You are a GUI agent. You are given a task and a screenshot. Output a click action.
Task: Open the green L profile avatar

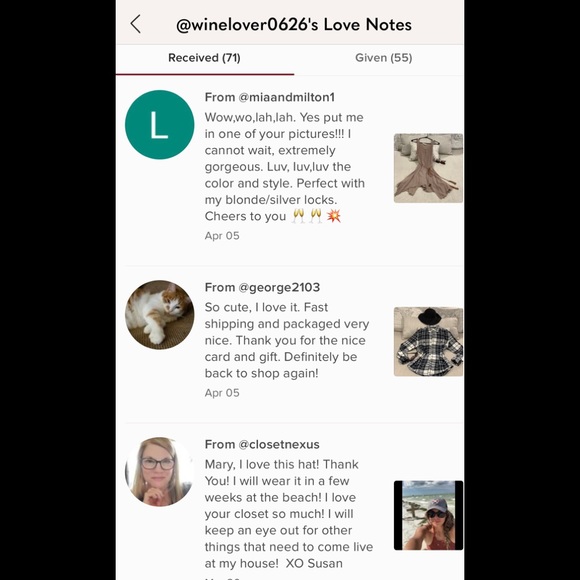(x=159, y=125)
